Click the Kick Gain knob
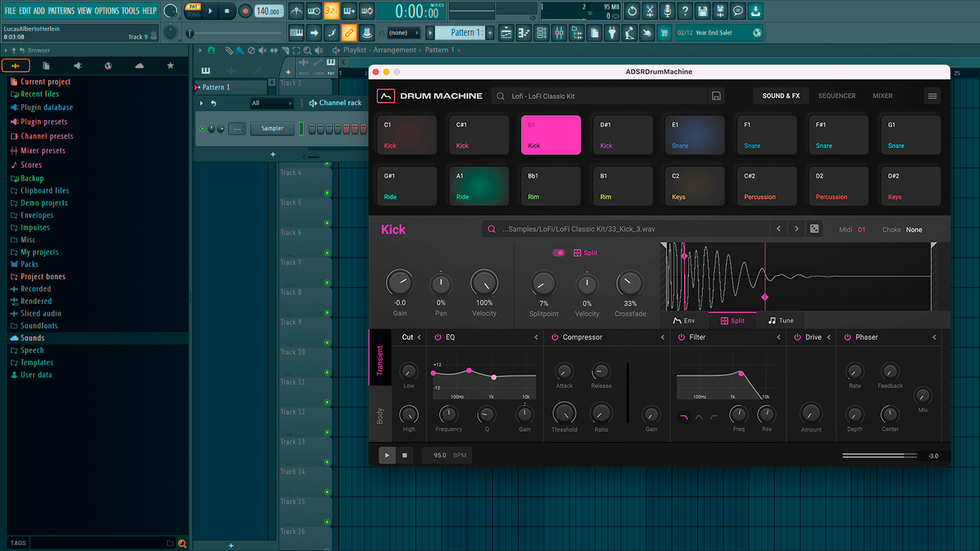 click(400, 283)
